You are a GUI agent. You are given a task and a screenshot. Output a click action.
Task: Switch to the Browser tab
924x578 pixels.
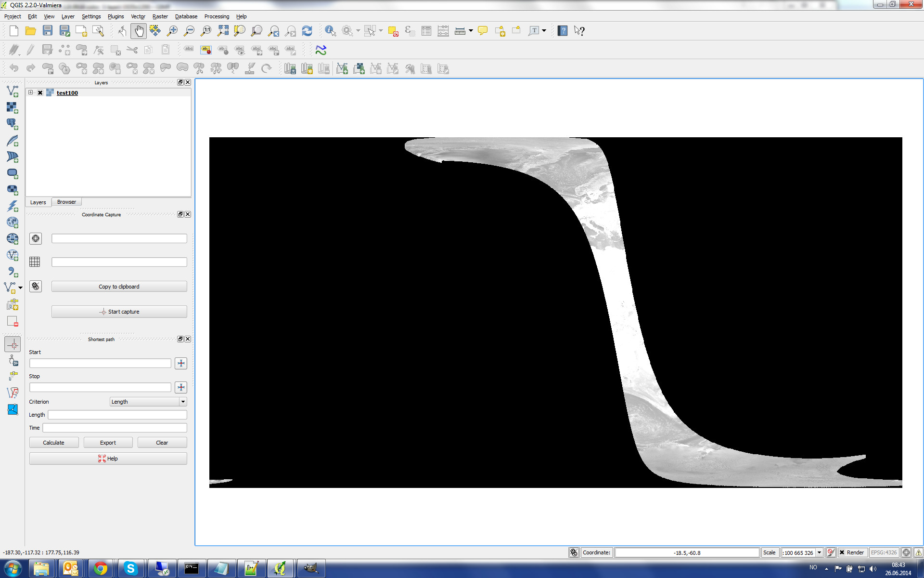[66, 202]
